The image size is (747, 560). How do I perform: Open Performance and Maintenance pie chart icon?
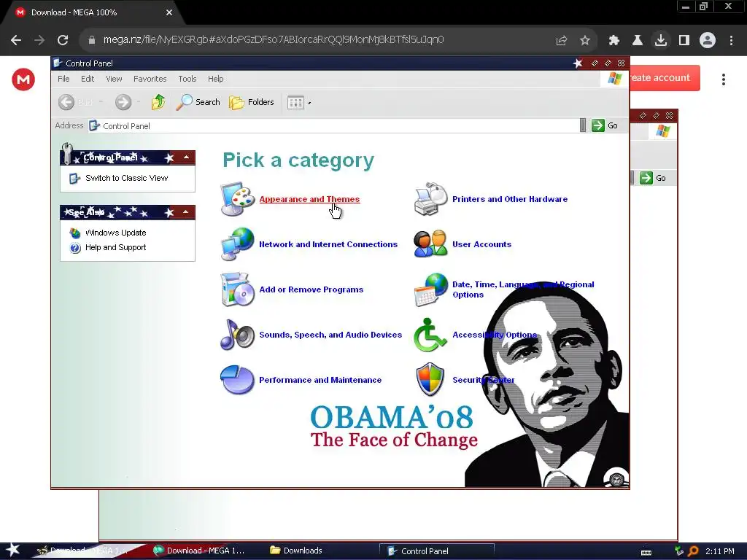pos(237,379)
